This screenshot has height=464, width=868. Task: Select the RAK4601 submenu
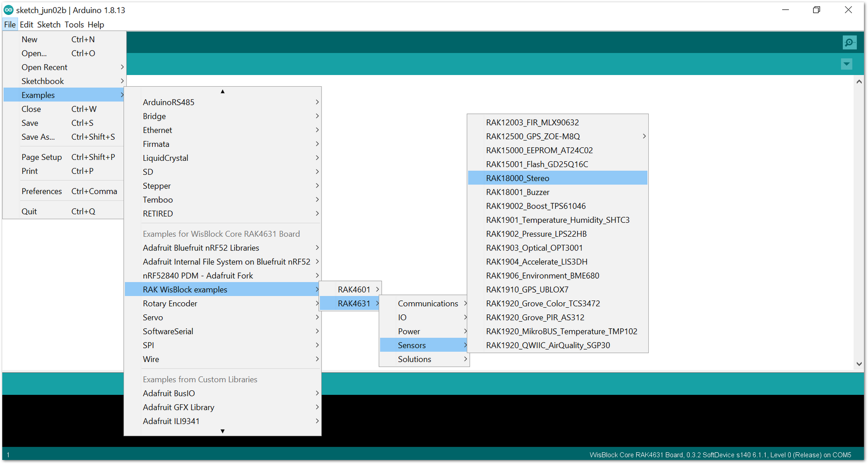click(350, 290)
